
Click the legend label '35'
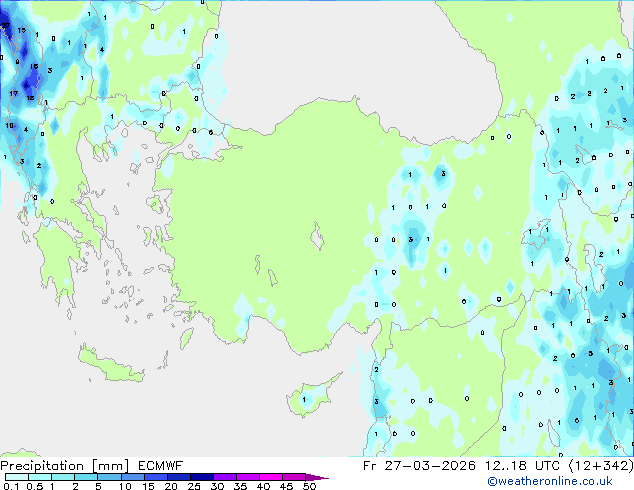point(240,486)
